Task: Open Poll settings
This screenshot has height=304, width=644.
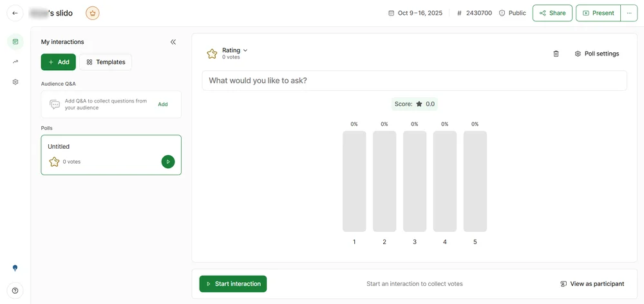Action: tap(597, 54)
